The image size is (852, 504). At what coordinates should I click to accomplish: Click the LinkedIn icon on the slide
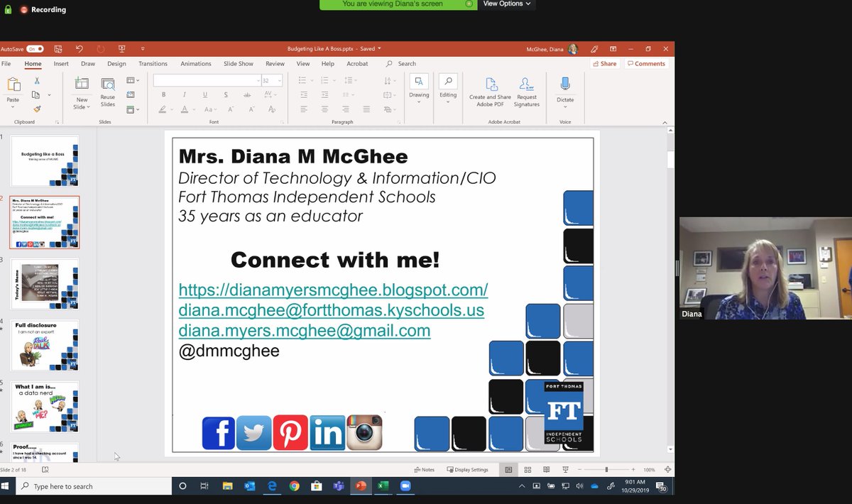click(x=327, y=433)
